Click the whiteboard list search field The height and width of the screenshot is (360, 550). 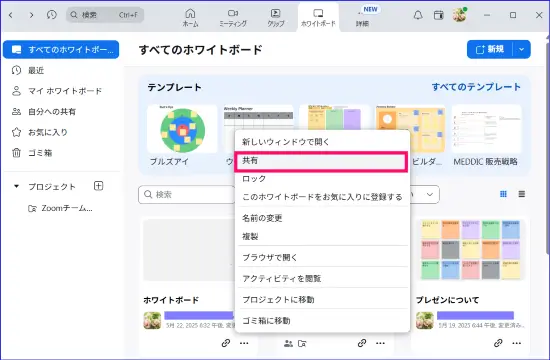pyautogui.click(x=187, y=194)
